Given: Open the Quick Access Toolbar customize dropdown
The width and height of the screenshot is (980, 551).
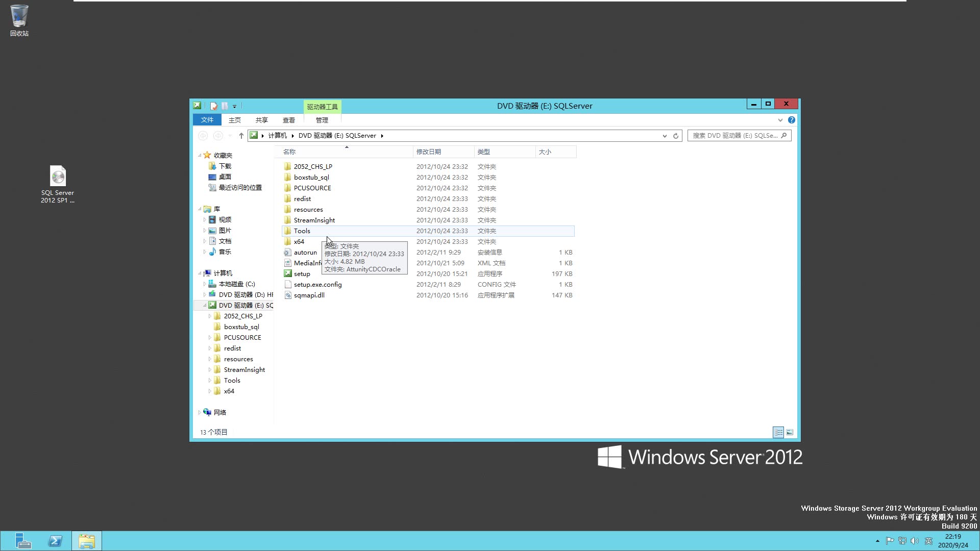Looking at the screenshot, I should 235,106.
